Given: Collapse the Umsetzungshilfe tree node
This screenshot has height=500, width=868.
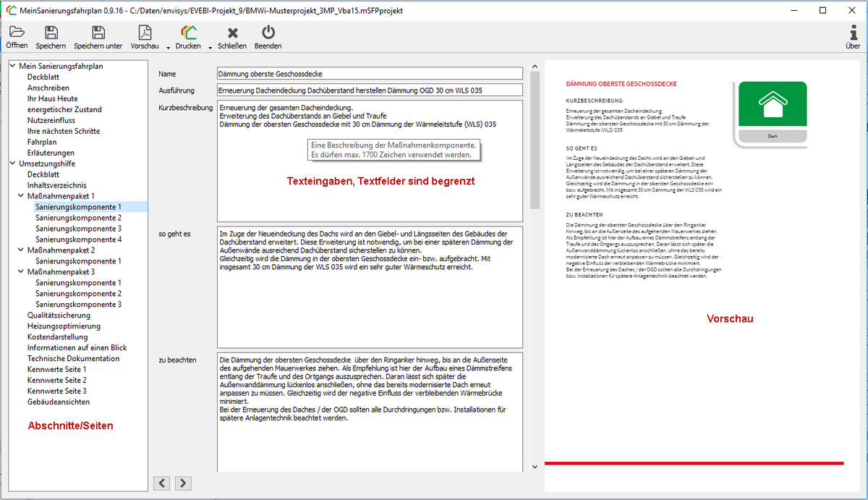Looking at the screenshot, I should (13, 164).
